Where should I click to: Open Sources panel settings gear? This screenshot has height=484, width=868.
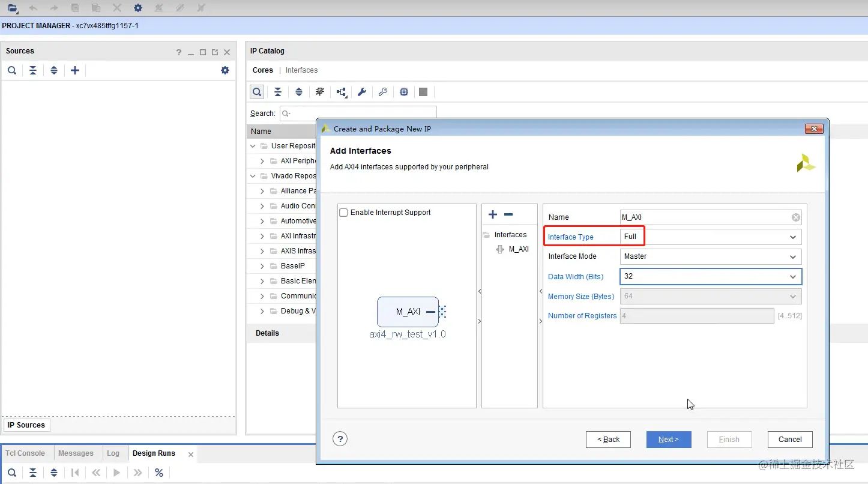coord(225,70)
